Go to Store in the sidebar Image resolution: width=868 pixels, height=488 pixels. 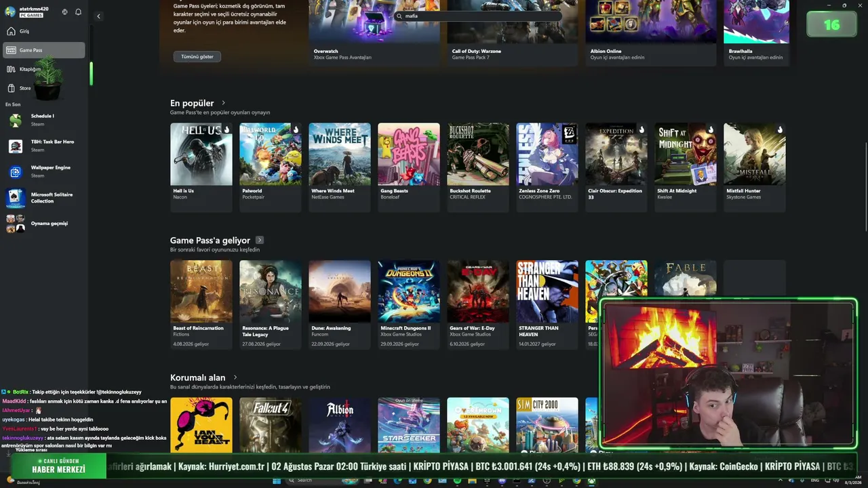[44, 88]
